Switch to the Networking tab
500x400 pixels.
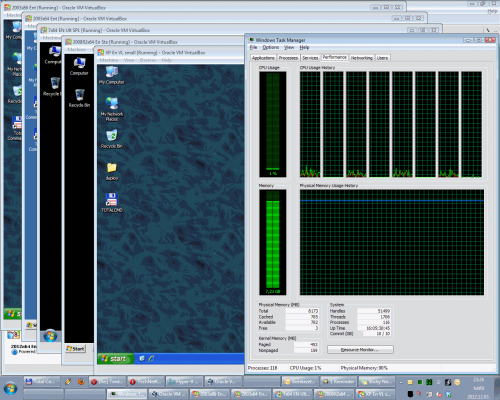(x=362, y=58)
